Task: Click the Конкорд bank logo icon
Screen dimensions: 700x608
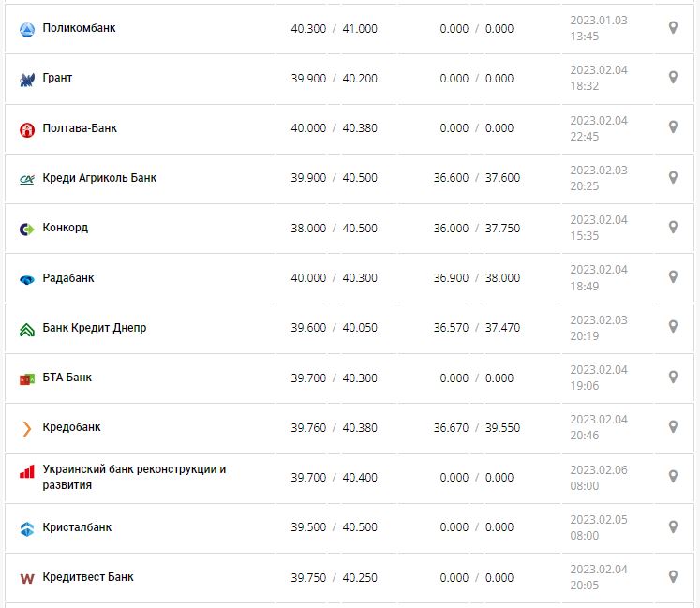Action: coord(26,229)
